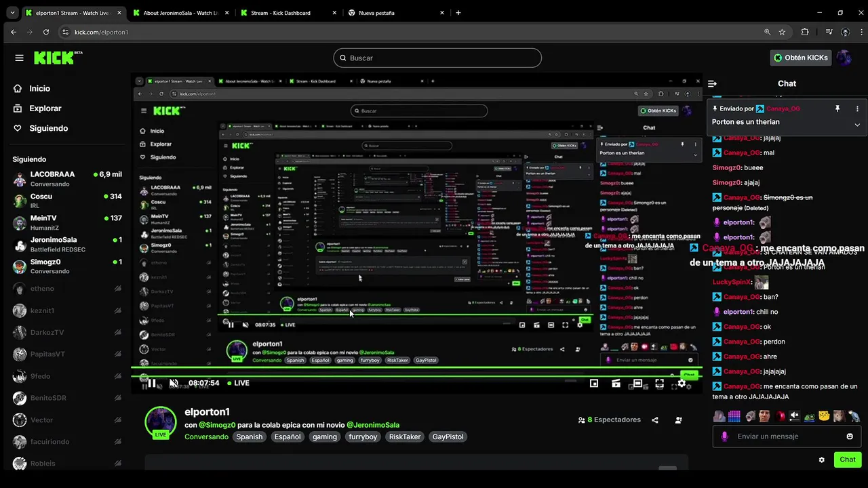
Task: Open offline channel BenitoSDR
Action: pyautogui.click(x=66, y=398)
